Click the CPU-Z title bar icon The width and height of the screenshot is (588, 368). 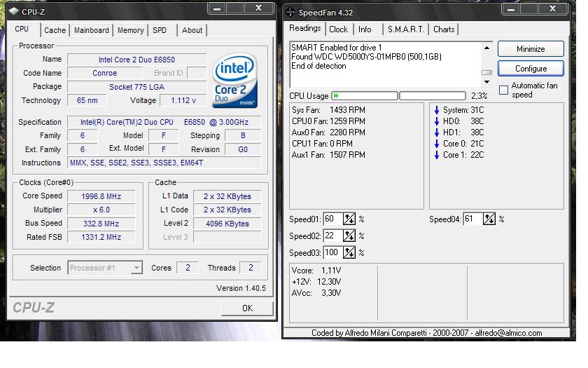tap(14, 11)
